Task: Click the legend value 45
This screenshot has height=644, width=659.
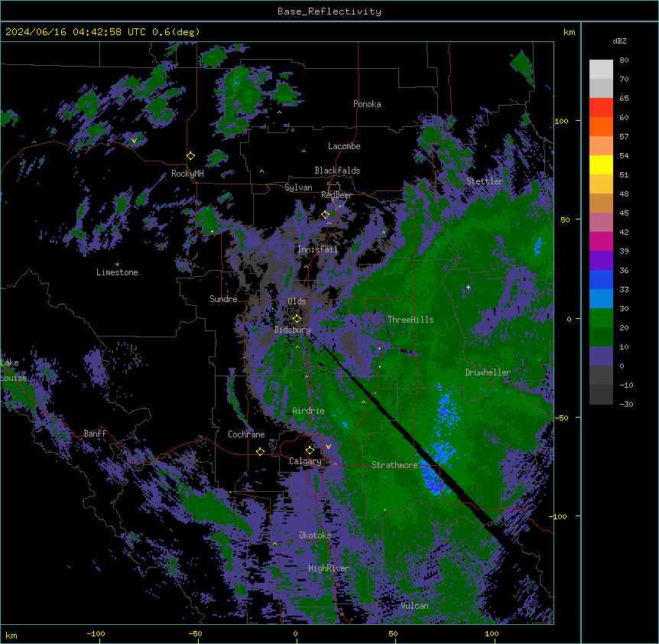Action: (624, 213)
